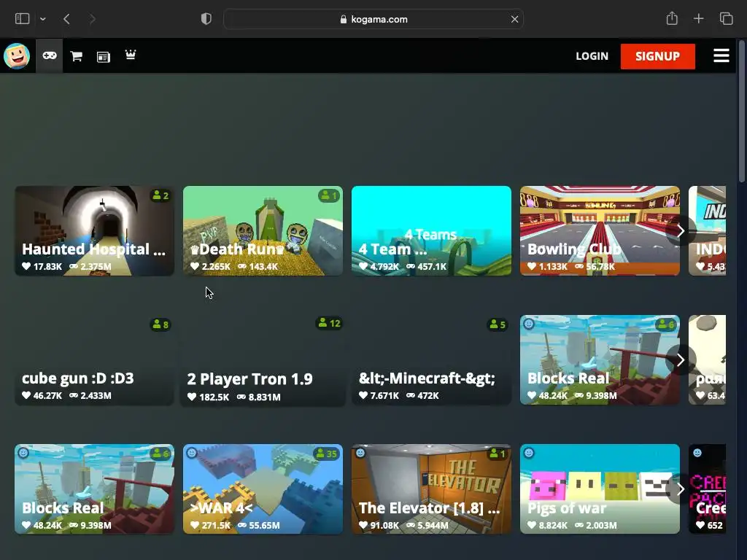Viewport: 747px width, 560px height.
Task: Open the cube gun :D :D3 game
Action: pyautogui.click(x=94, y=360)
